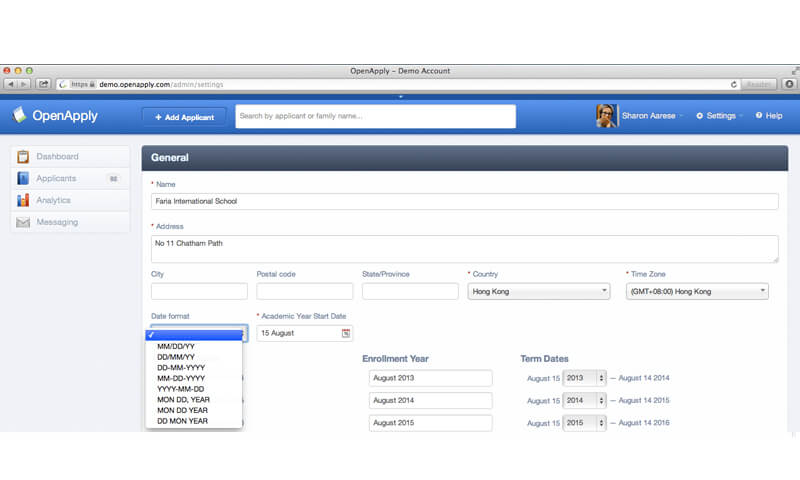
Task: Click the applicant search field
Action: [x=376, y=116]
